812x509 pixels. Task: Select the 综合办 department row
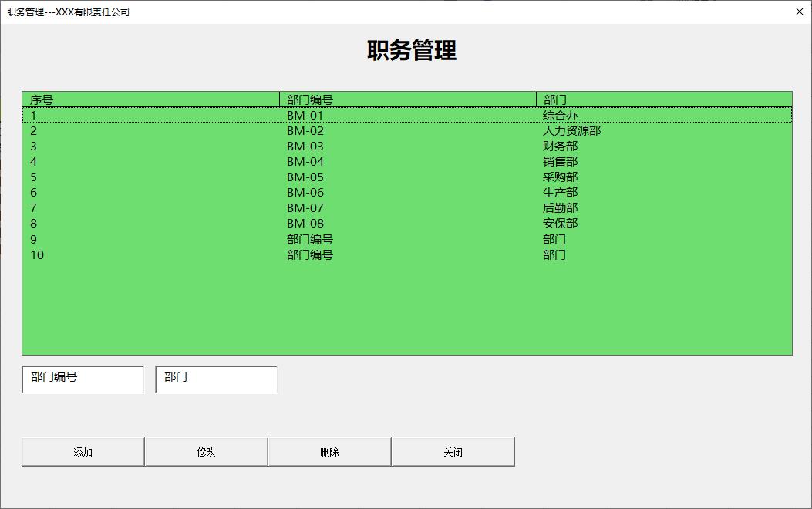click(x=308, y=115)
